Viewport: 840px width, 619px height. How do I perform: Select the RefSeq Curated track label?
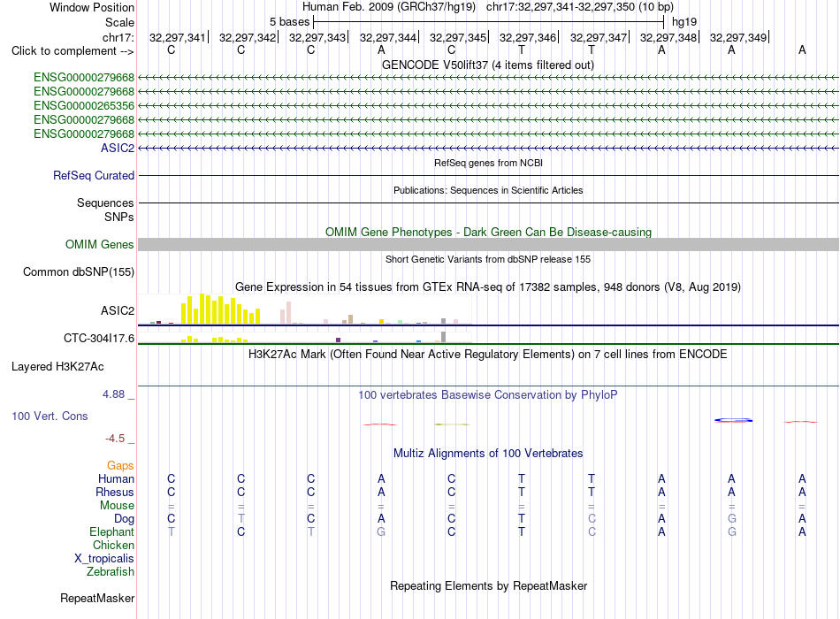(x=94, y=175)
